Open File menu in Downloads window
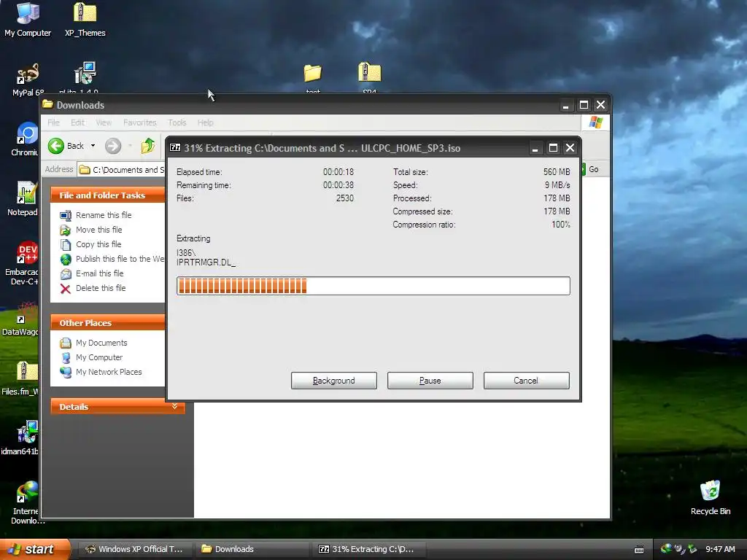 coord(53,122)
